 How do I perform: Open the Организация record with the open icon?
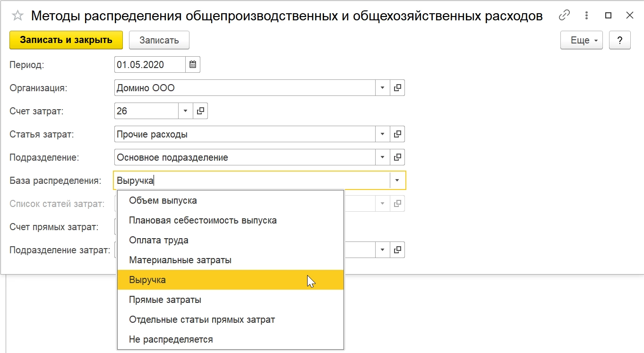[397, 88]
